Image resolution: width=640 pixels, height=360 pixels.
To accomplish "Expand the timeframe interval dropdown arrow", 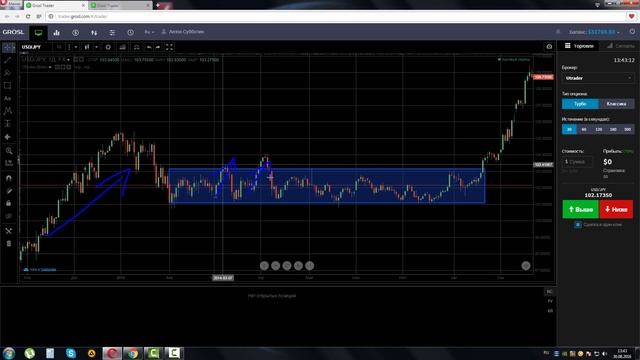I will (76, 47).
